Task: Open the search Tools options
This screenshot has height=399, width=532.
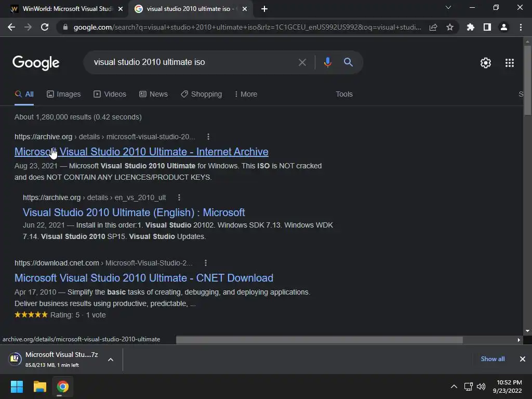Action: [344, 95]
